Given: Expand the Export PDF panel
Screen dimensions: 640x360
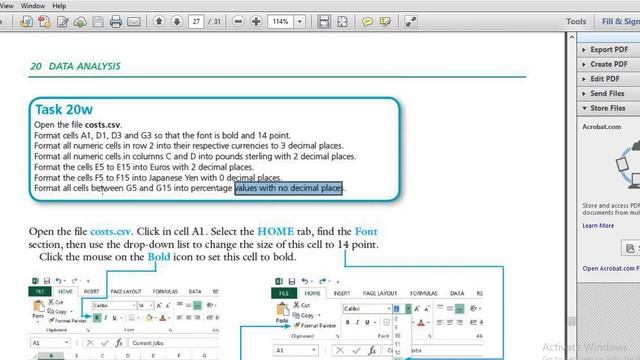Looking at the screenshot, I should tap(609, 49).
